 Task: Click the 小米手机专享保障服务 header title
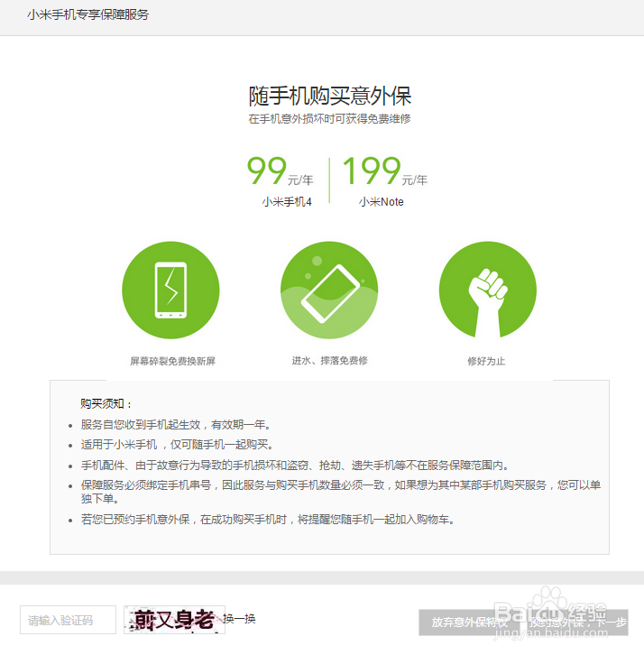(x=88, y=14)
